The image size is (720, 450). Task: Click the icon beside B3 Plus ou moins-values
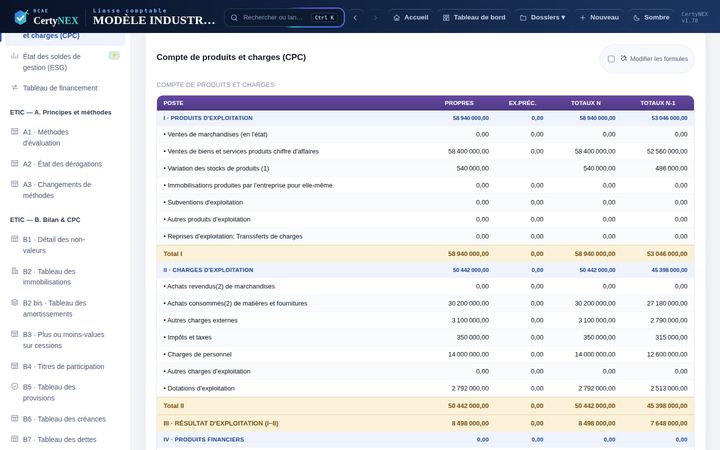point(15,334)
